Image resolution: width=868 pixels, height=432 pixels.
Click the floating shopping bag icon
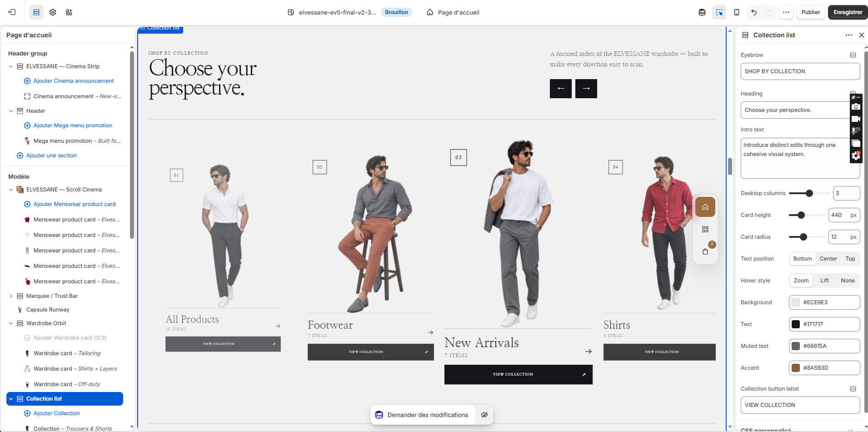click(x=705, y=251)
